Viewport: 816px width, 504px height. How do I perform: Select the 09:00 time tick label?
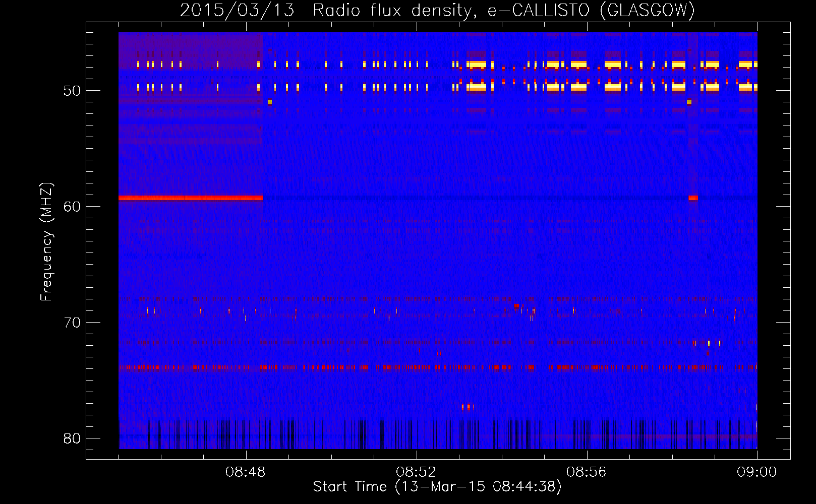(x=757, y=472)
